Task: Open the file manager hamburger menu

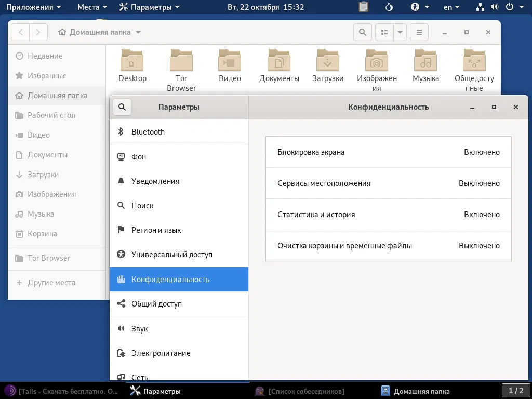Action: 419,32
